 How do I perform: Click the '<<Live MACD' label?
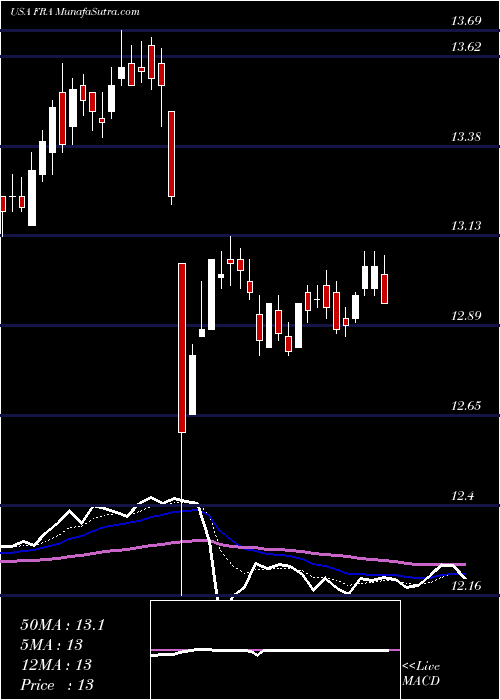(x=421, y=674)
